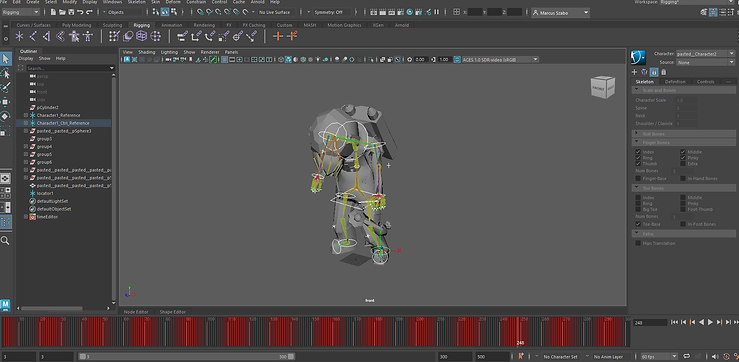Click the current frame marker 248 on timeline

[x=520, y=343]
